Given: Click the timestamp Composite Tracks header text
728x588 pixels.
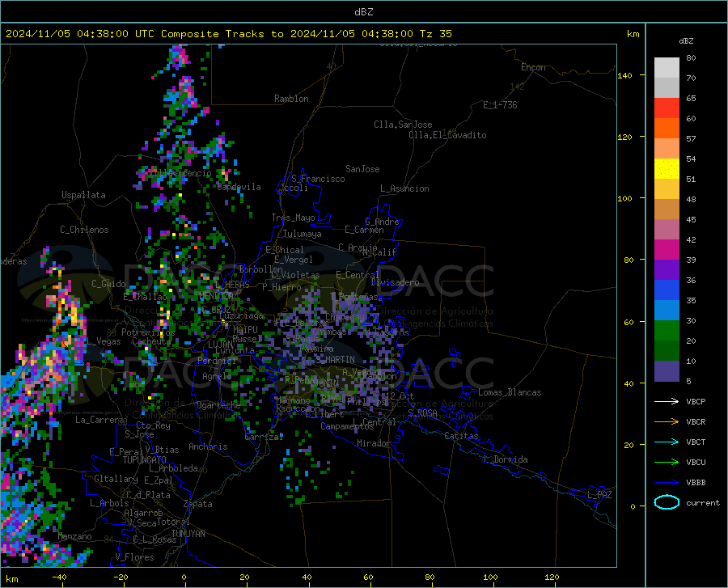Looking at the screenshot, I should pyautogui.click(x=228, y=33).
